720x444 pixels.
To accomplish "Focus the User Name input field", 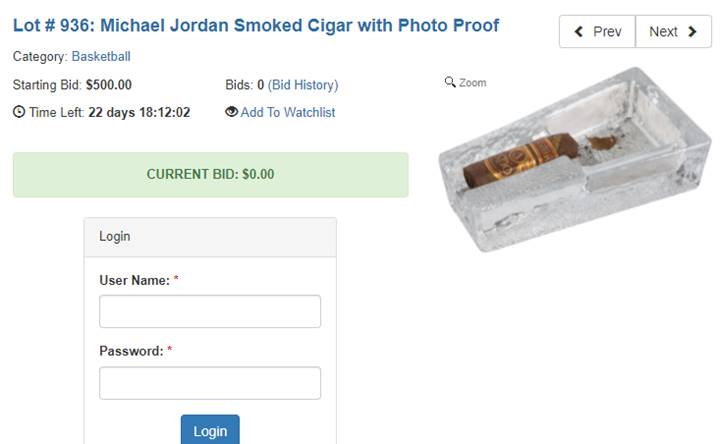I will coord(210,311).
